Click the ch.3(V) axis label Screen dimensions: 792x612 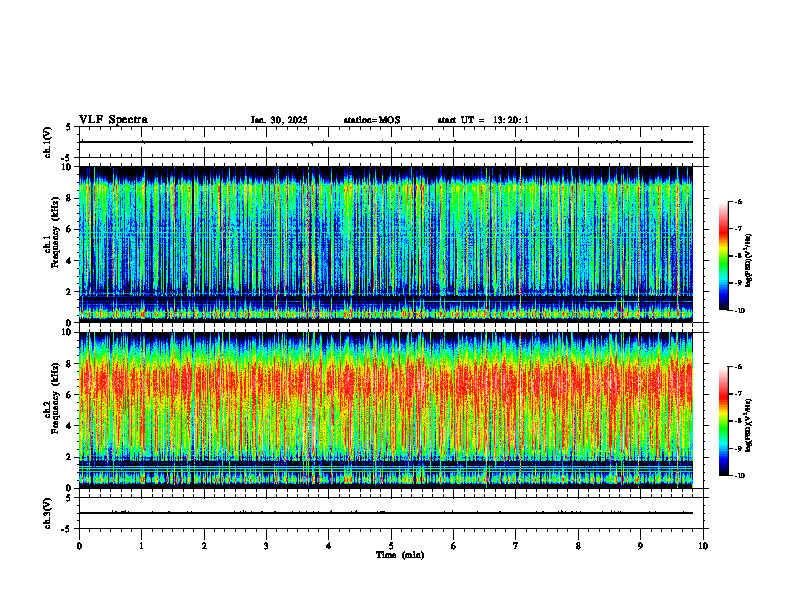point(47,513)
